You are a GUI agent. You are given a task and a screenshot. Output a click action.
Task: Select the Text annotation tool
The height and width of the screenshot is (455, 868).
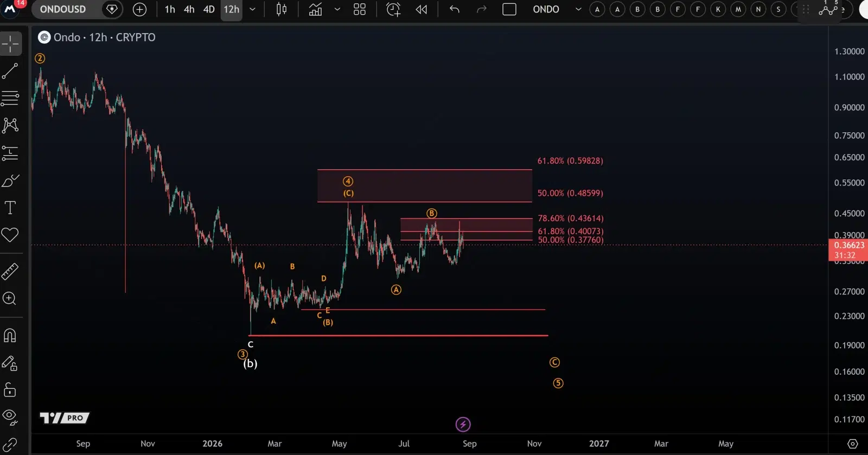pyautogui.click(x=10, y=208)
